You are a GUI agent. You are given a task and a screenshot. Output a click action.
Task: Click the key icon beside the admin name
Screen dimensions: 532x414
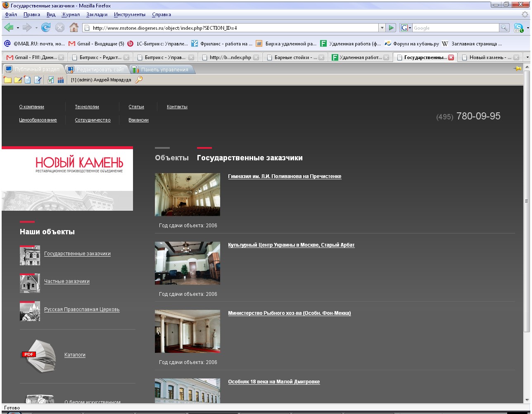[139, 80]
